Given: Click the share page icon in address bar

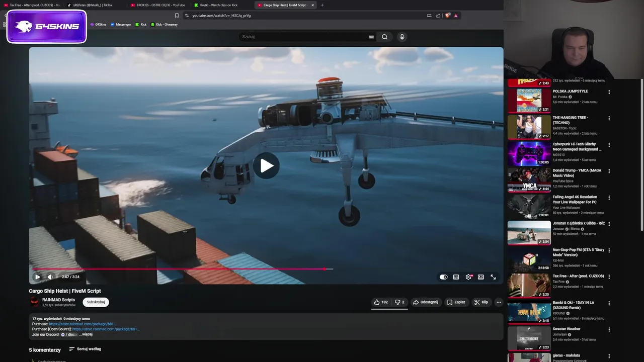Looking at the screenshot, I should [438, 16].
